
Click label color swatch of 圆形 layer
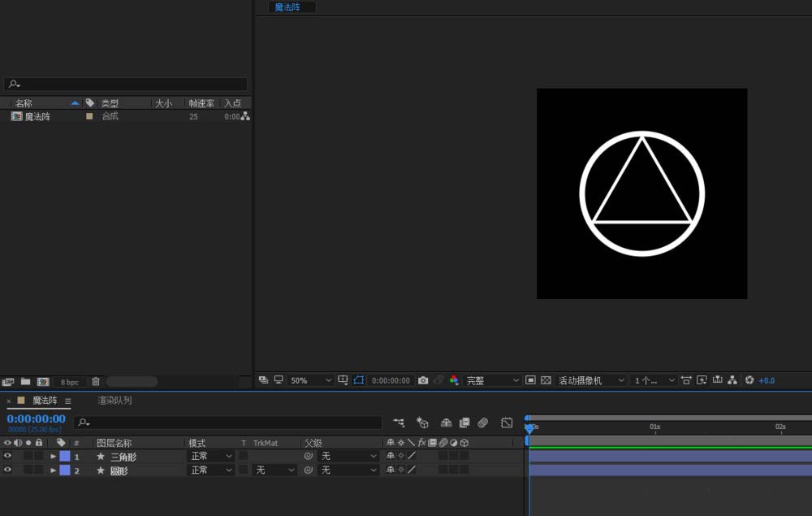pyautogui.click(x=65, y=470)
